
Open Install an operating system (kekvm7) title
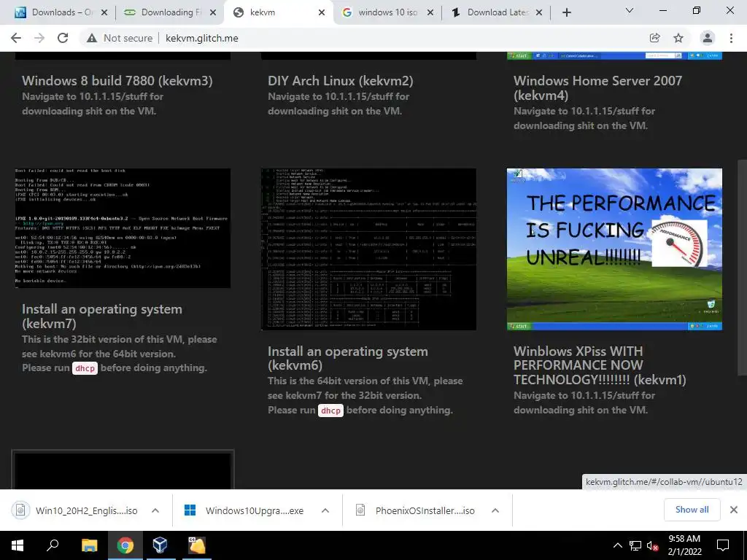(102, 316)
